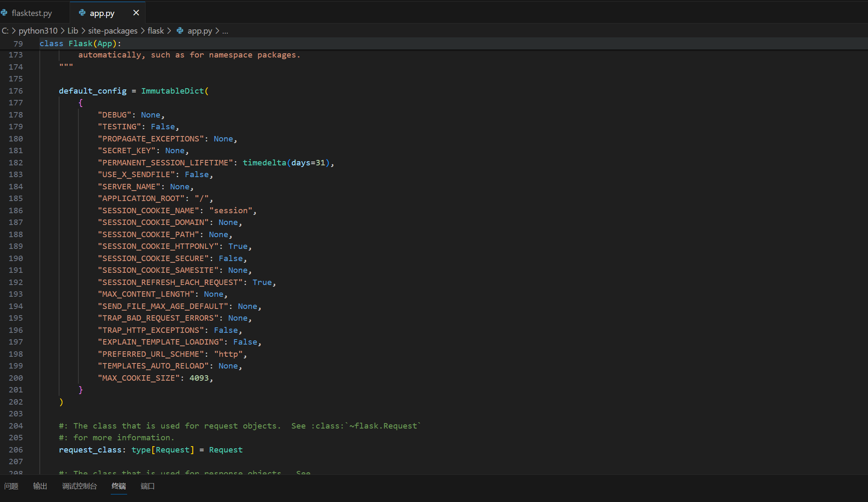Open the 问题 panel tab
Viewport: 868px width, 502px height.
tap(11, 486)
